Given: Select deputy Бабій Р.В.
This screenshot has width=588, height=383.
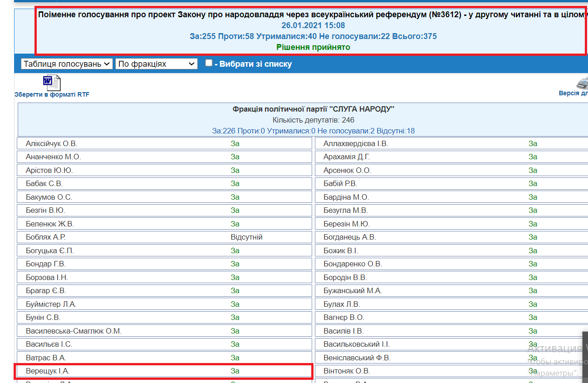Looking at the screenshot, I should pos(340,184).
